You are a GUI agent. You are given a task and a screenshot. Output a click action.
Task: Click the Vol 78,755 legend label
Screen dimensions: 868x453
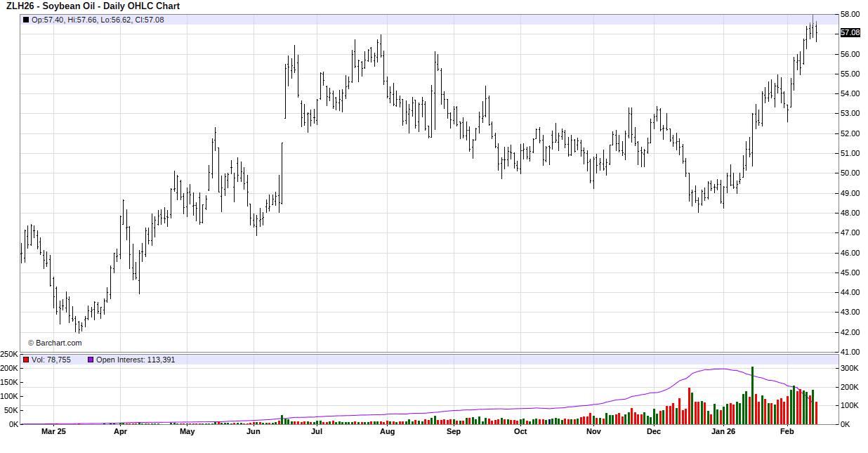51,360
